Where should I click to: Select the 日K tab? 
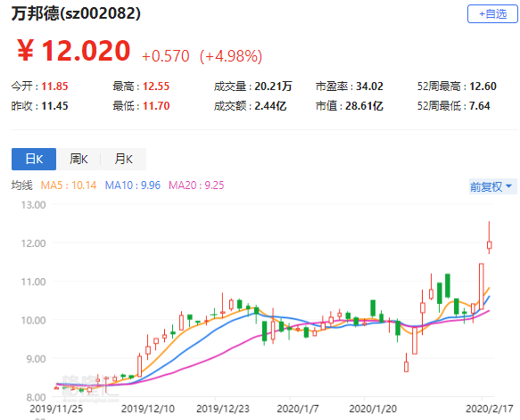tap(34, 159)
